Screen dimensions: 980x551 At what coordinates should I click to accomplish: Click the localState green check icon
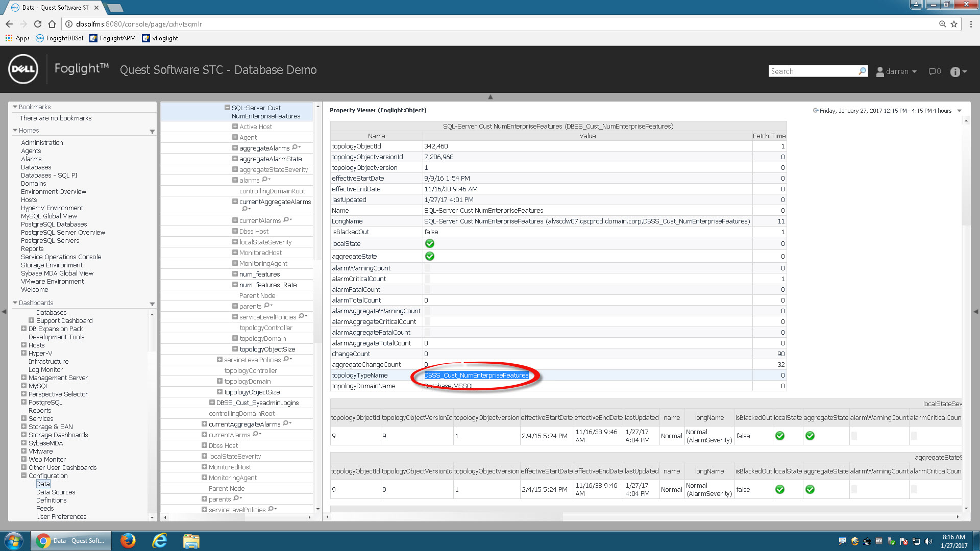pos(430,243)
